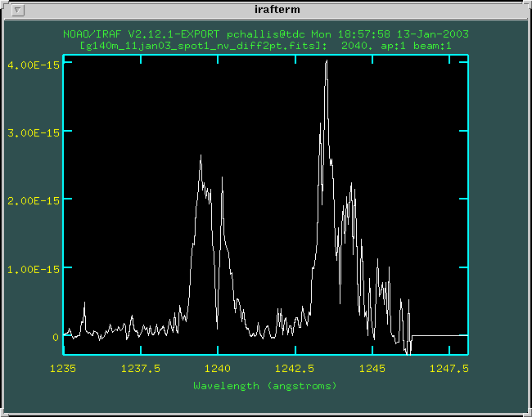Click the 1235 x-axis label
The height and width of the screenshot is (417, 532).
pos(63,369)
